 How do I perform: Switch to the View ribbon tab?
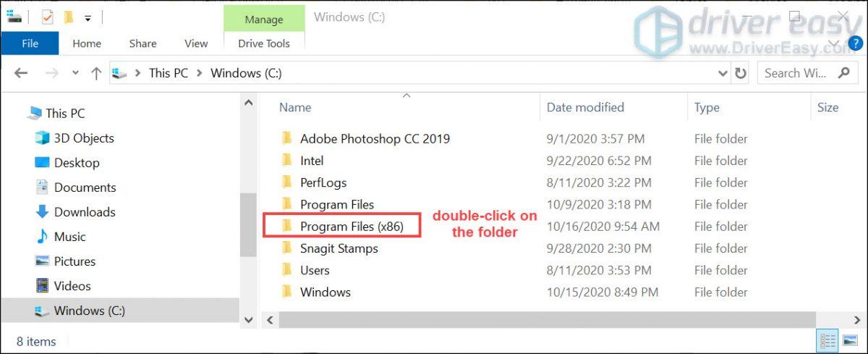tap(196, 43)
